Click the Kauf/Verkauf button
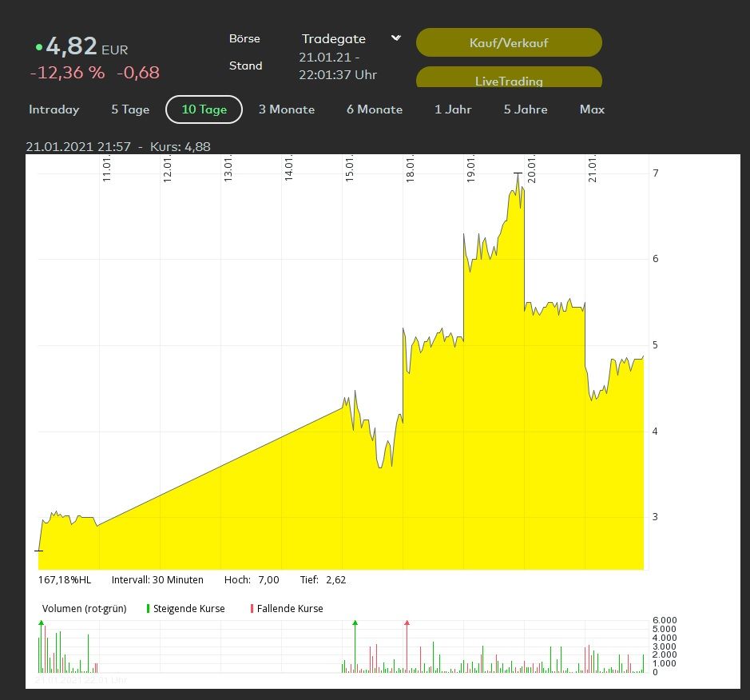The image size is (750, 700). coord(509,42)
